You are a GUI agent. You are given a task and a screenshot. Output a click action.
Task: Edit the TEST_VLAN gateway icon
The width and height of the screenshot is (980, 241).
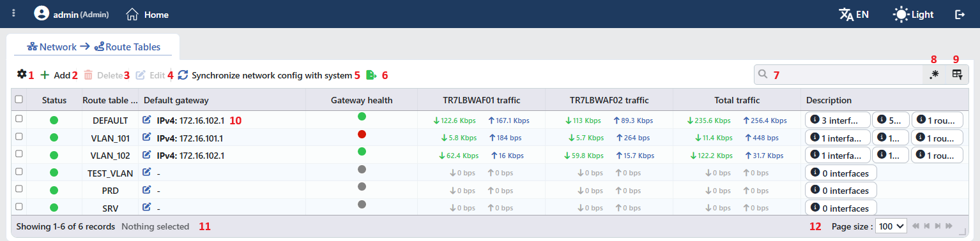147,172
